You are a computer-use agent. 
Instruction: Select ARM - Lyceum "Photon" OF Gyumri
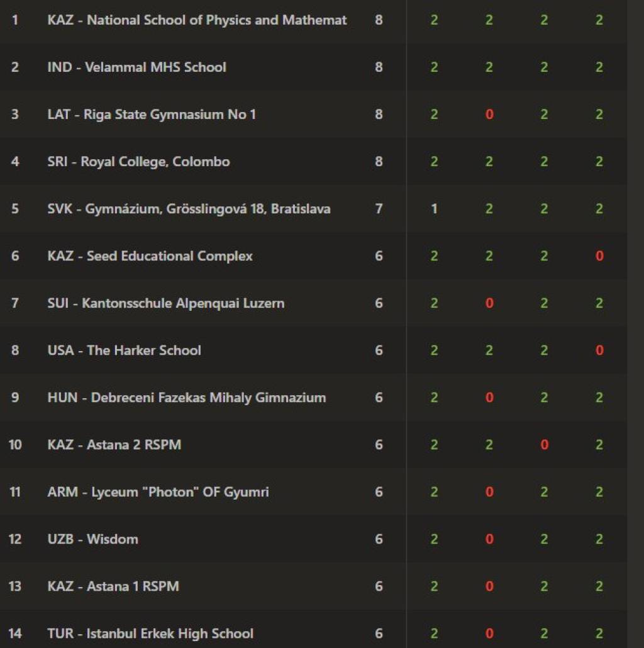tap(158, 492)
